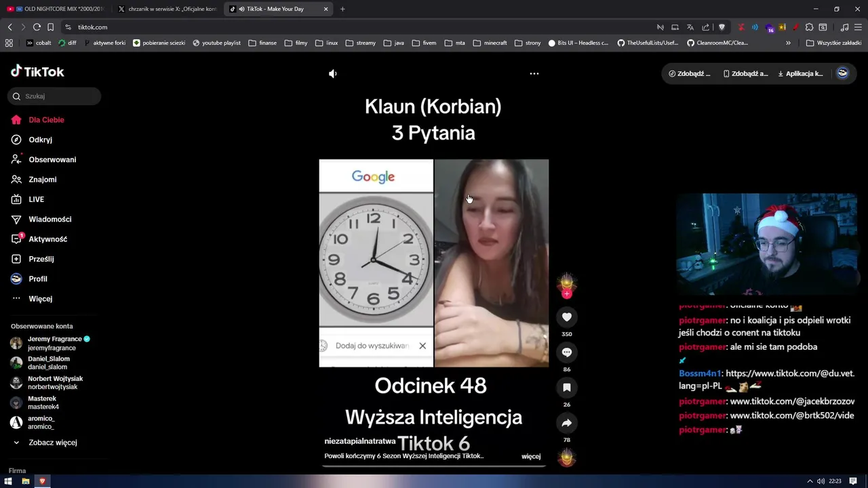Open the translate page icon in the address bar
This screenshot has width=868, height=488.
[x=690, y=27]
